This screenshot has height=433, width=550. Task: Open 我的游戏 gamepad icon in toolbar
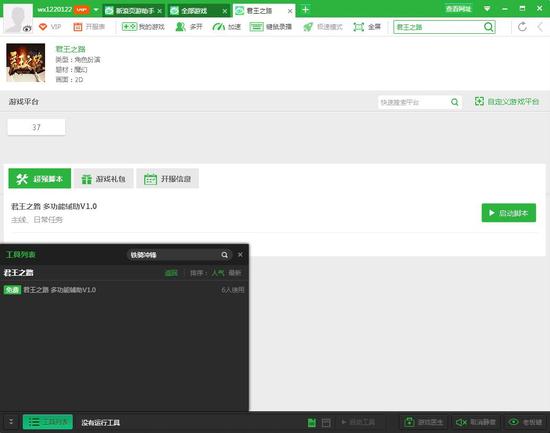(129, 27)
